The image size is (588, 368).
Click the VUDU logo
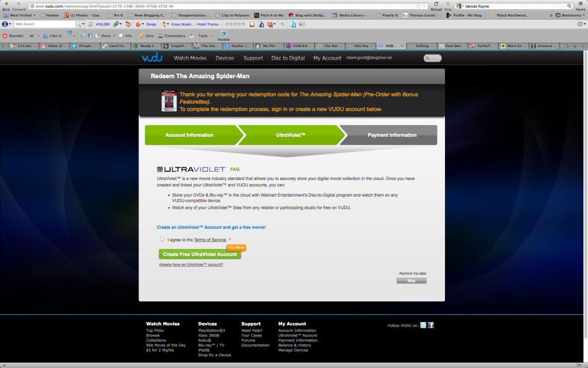pyautogui.click(x=152, y=57)
